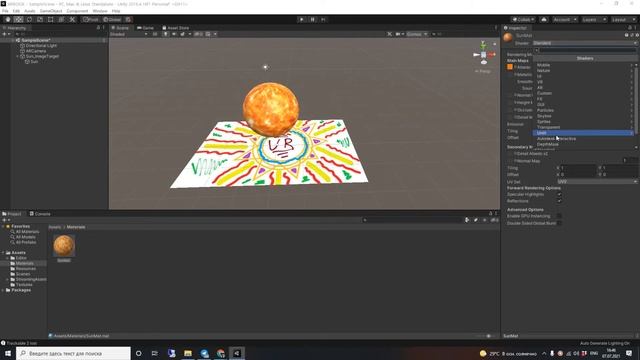
Task: Select the SunMat material thumbnail
Action: pos(64,246)
